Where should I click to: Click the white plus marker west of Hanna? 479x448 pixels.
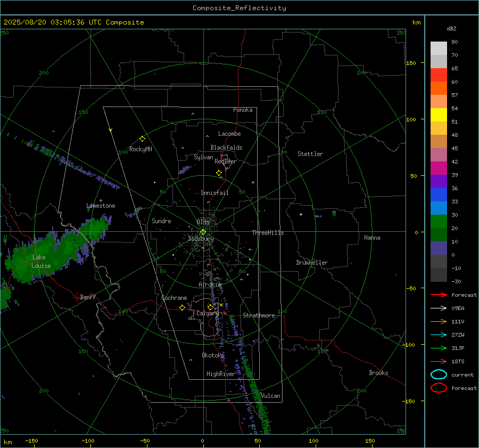[301, 214]
